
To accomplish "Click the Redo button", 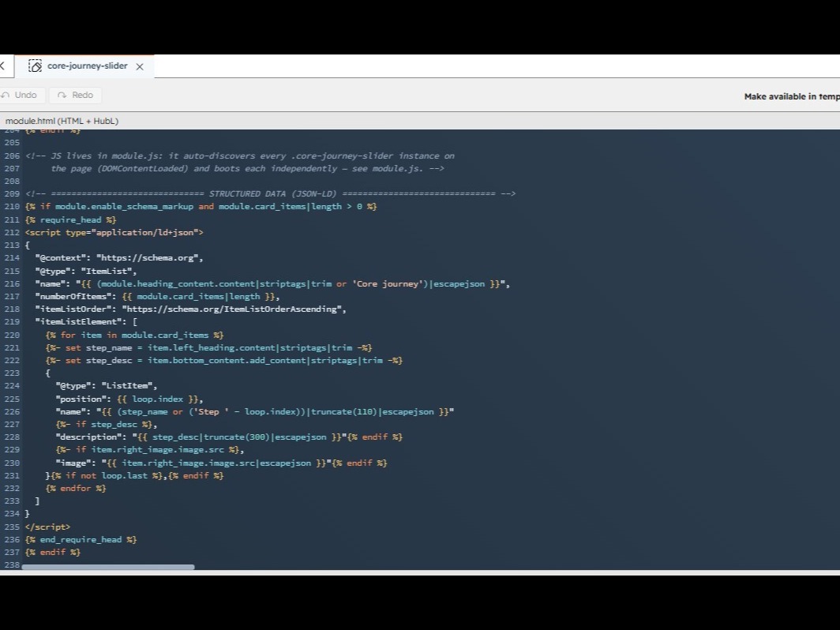I will tap(76, 95).
